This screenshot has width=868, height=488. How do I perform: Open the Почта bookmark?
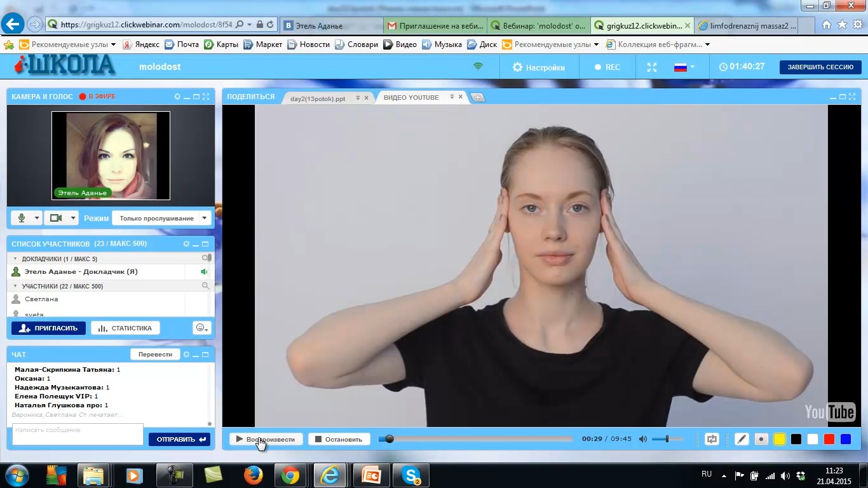(x=182, y=44)
